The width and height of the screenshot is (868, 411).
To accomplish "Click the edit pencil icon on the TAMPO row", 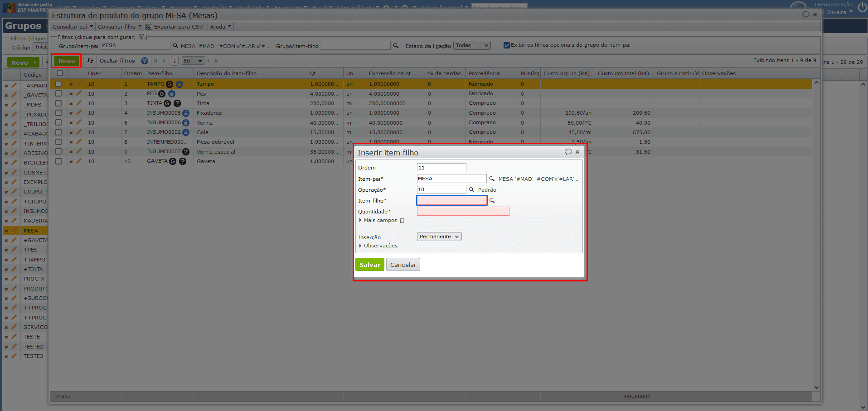I will coord(79,84).
